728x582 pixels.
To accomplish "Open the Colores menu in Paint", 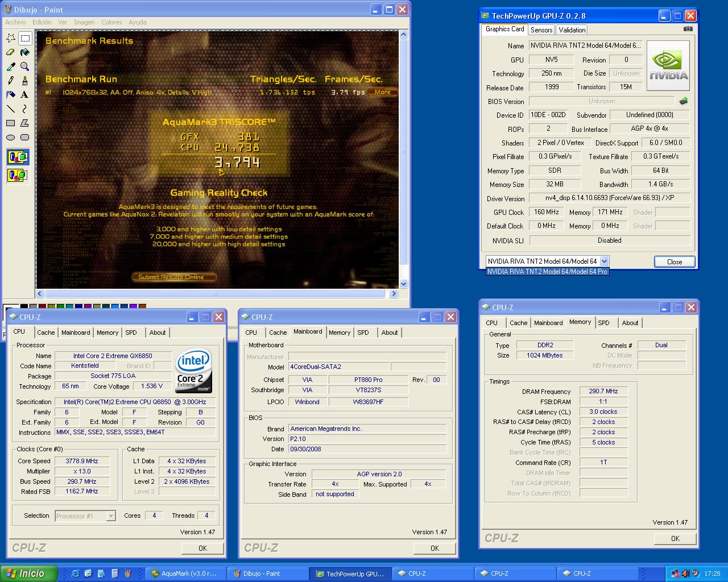I will tap(111, 22).
